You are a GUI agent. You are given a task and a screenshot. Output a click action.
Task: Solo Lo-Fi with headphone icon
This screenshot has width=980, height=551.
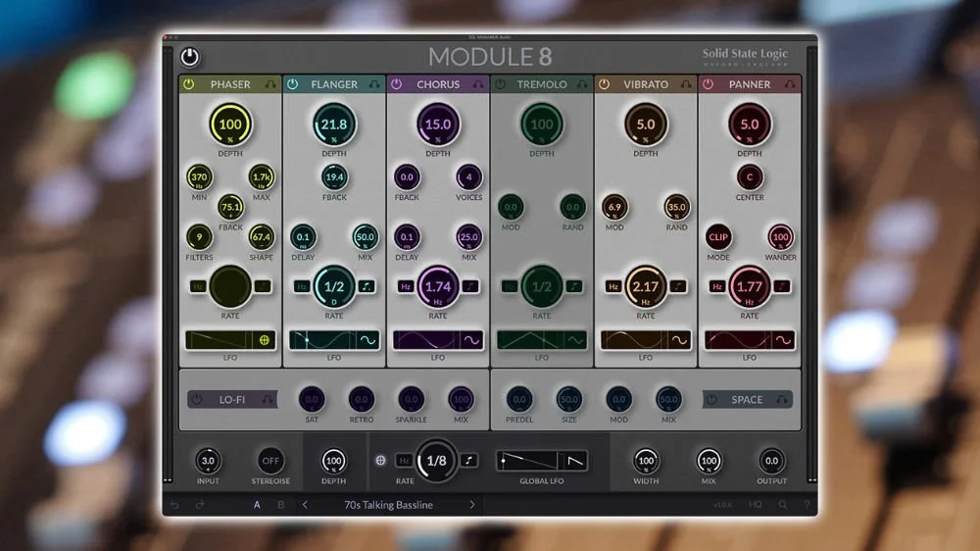tap(268, 399)
